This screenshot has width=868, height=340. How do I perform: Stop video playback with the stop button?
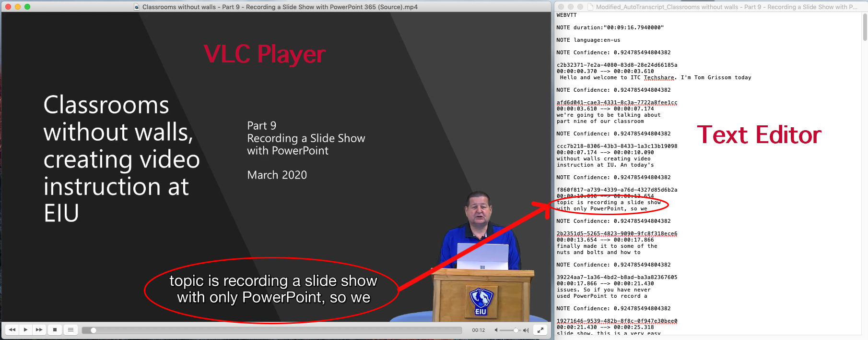tap(55, 330)
